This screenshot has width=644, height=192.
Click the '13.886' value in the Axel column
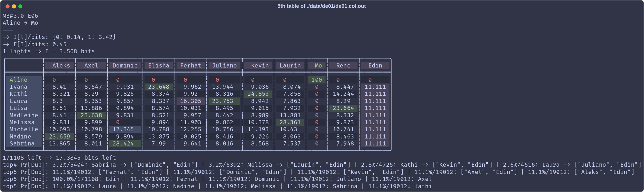91,108
